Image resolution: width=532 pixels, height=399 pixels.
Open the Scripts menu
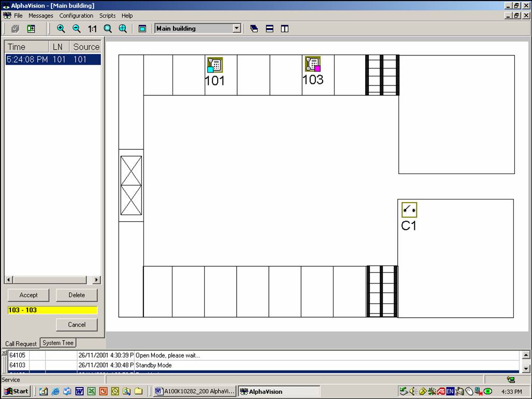[107, 16]
